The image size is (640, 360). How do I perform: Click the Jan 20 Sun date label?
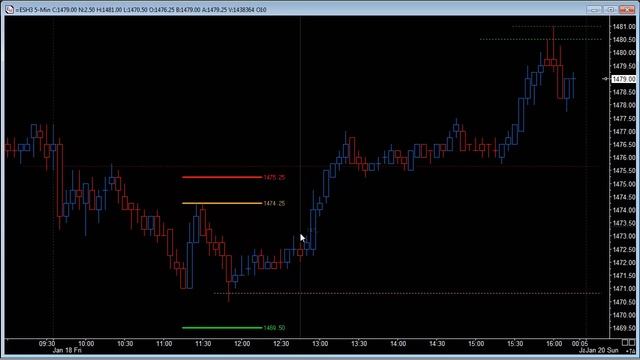[x=602, y=351]
